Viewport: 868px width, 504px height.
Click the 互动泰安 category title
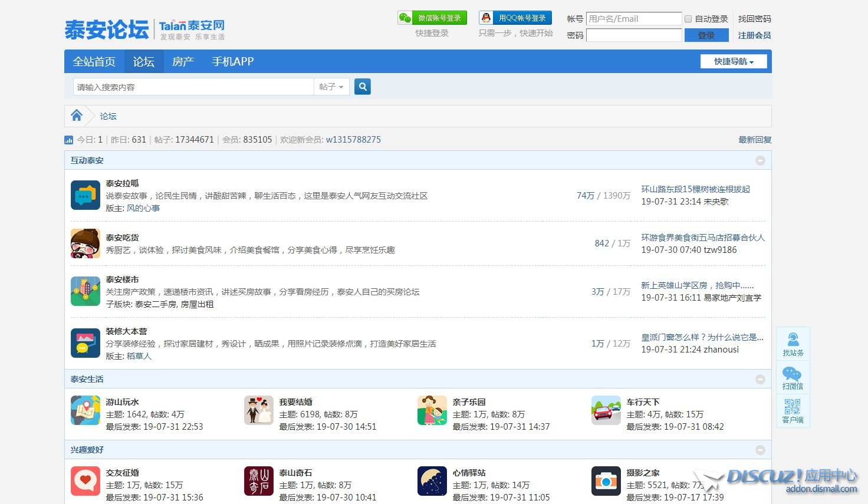coord(87,160)
